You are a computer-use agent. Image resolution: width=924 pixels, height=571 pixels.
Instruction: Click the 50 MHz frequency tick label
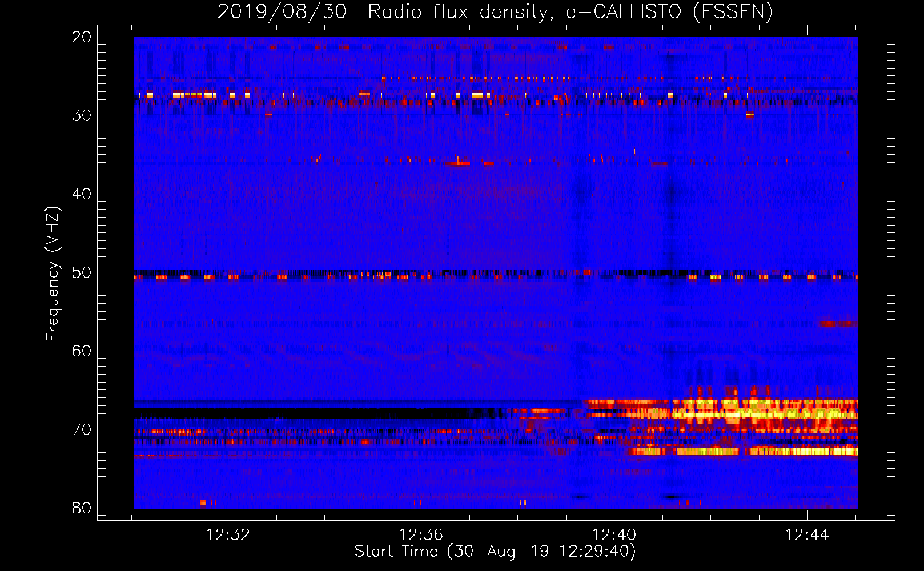[x=82, y=272]
